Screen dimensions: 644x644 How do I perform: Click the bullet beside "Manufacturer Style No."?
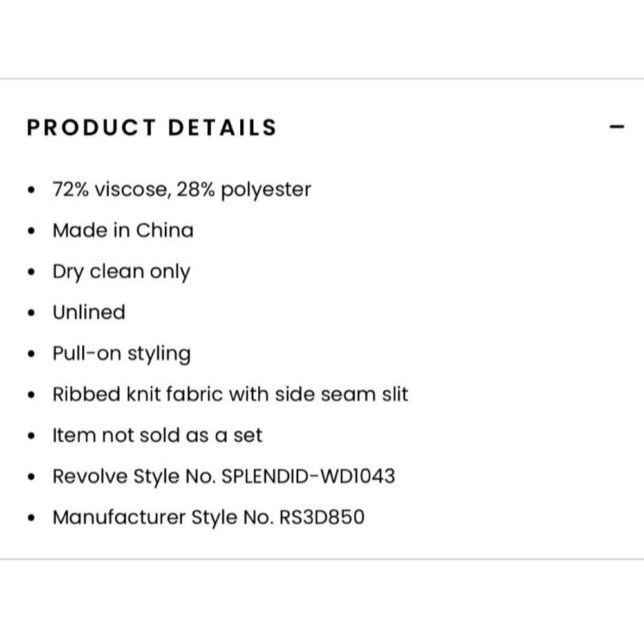tap(31, 518)
